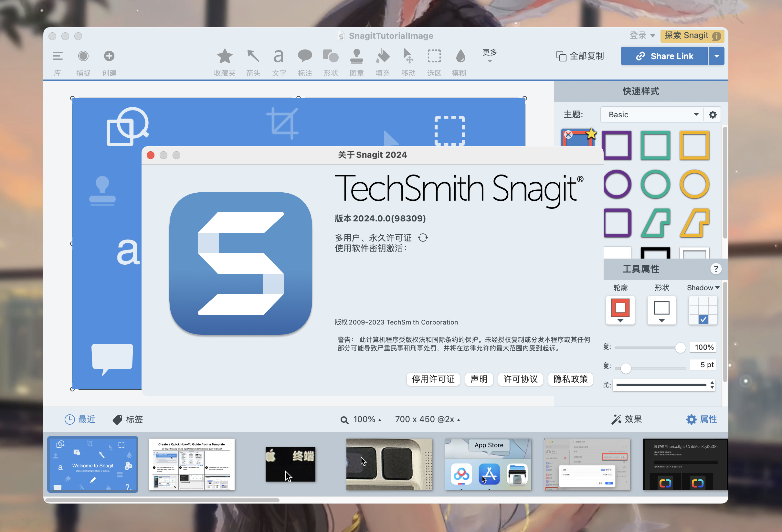The image size is (782, 532).
Task: Click the Copy All button
Action: pyautogui.click(x=580, y=56)
